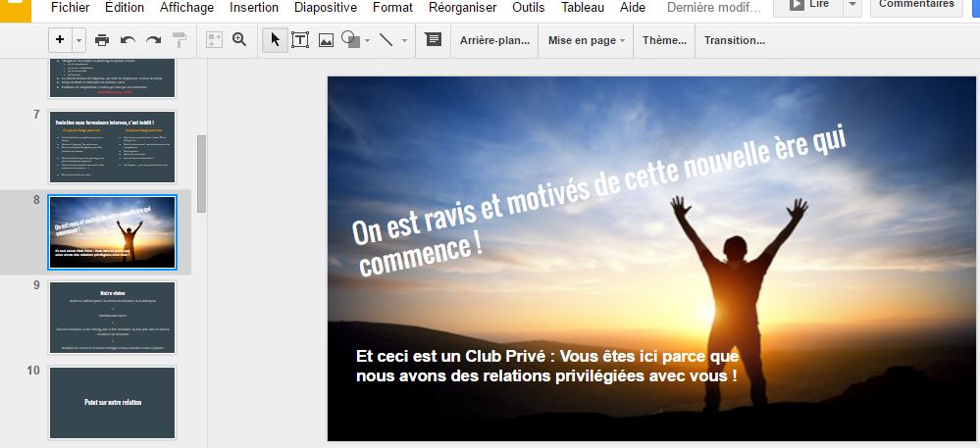Open the Diapositive menu
Viewport: 980px width, 448px height.
tap(326, 8)
